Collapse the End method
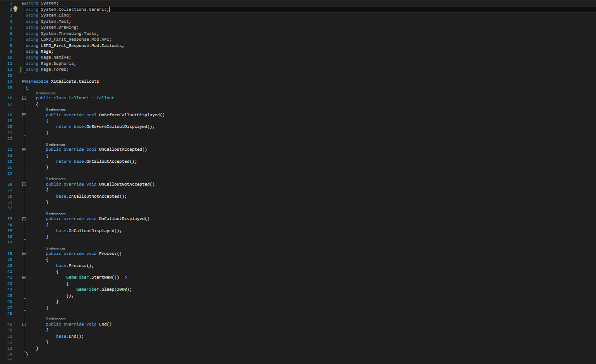596x364 pixels. pyautogui.click(x=24, y=324)
